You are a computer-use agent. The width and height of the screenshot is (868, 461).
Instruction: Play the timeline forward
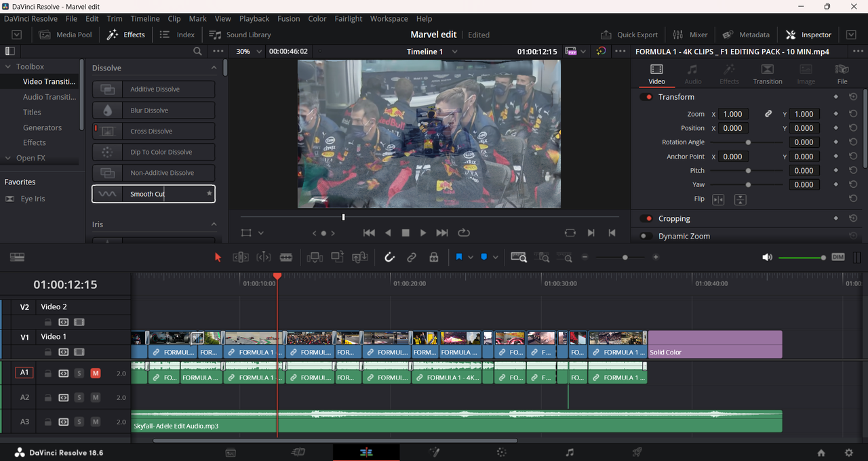423,233
